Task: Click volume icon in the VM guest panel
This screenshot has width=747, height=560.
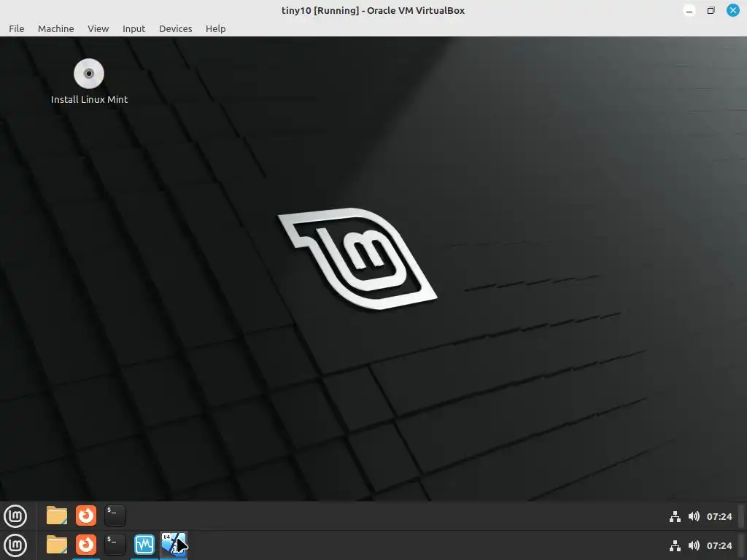Action: tap(694, 517)
